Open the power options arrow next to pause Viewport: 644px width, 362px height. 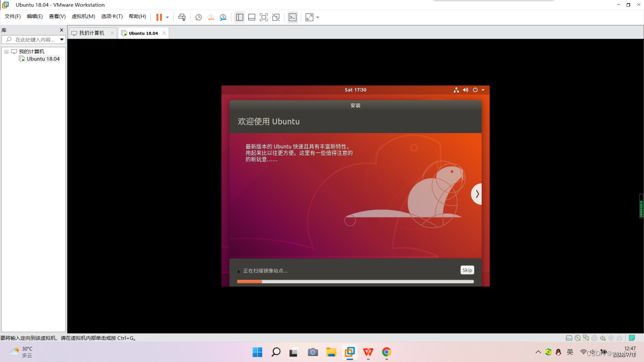click(167, 17)
